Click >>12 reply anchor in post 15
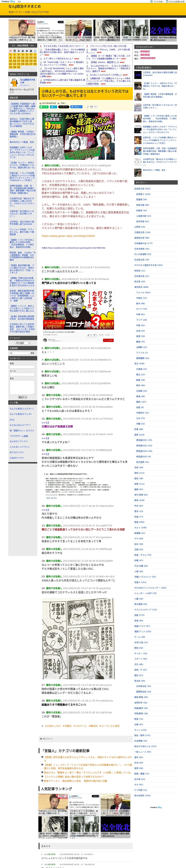The image size is (186, 868). [45, 423]
